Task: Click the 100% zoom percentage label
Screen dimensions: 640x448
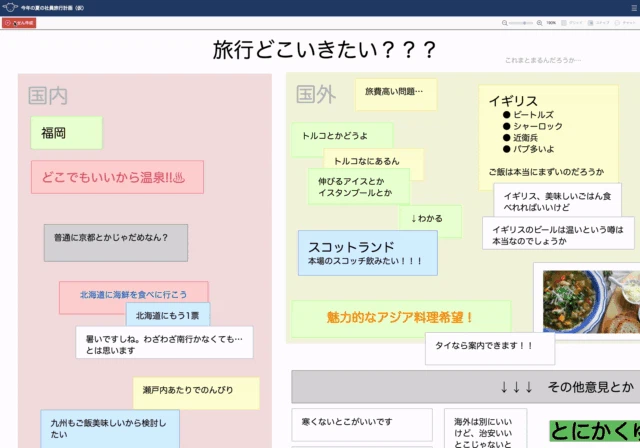Action: coord(551,23)
